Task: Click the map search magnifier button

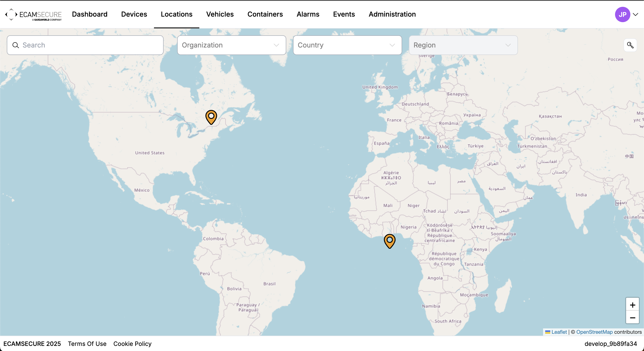Action: [x=630, y=45]
